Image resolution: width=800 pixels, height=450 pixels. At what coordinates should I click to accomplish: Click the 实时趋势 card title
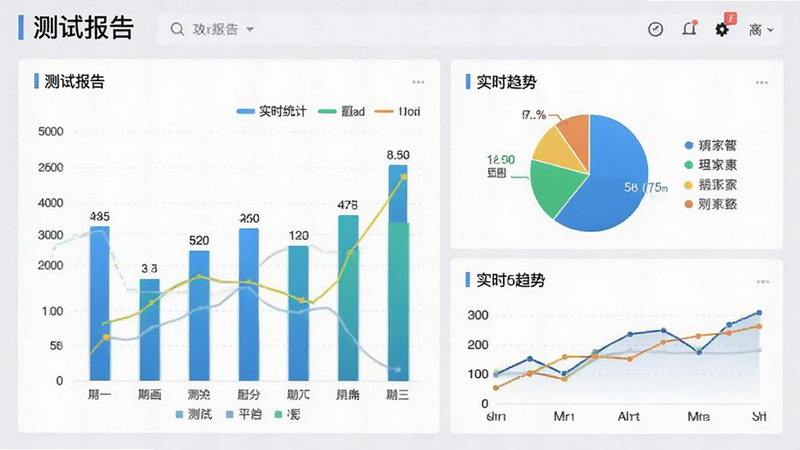point(506,82)
